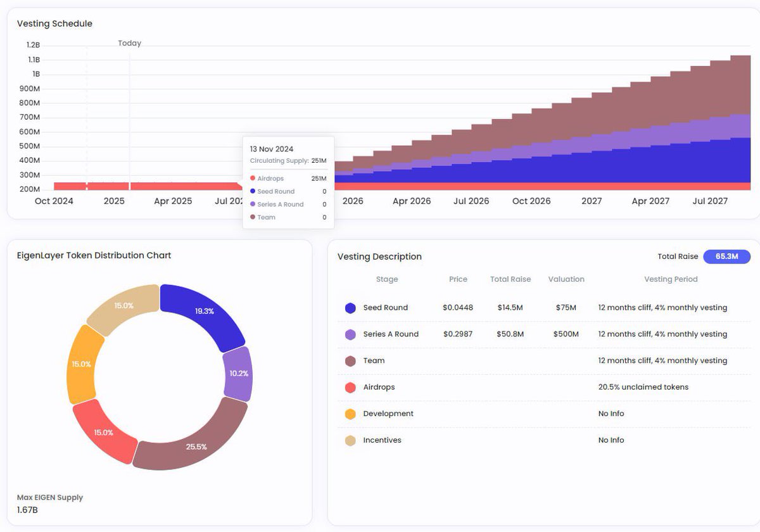Click the Development row No Info text
This screenshot has height=532, width=760.
611,414
